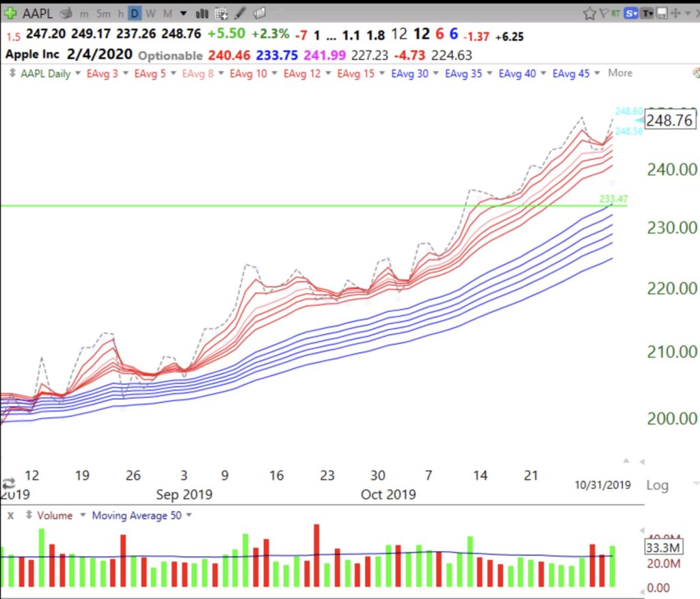The image size is (700, 599).
Task: Open the blue S dropdown
Action: coord(631,14)
